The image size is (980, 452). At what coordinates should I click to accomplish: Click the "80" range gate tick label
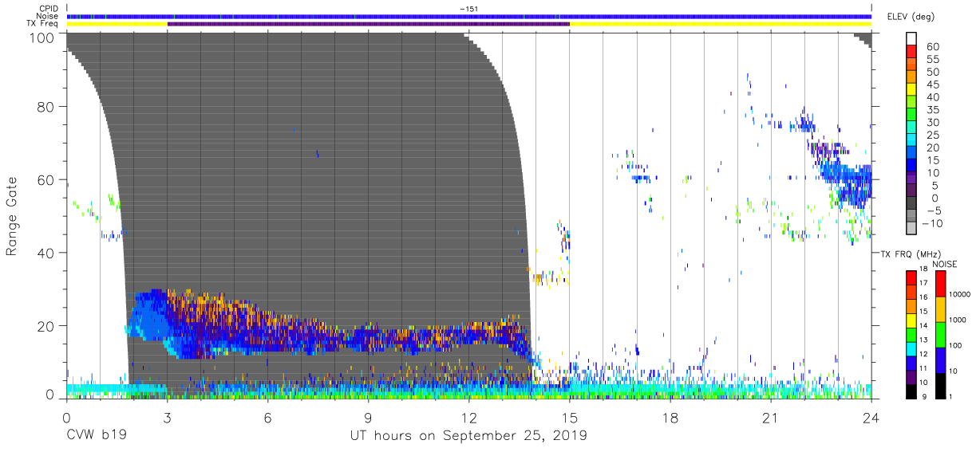coord(46,106)
